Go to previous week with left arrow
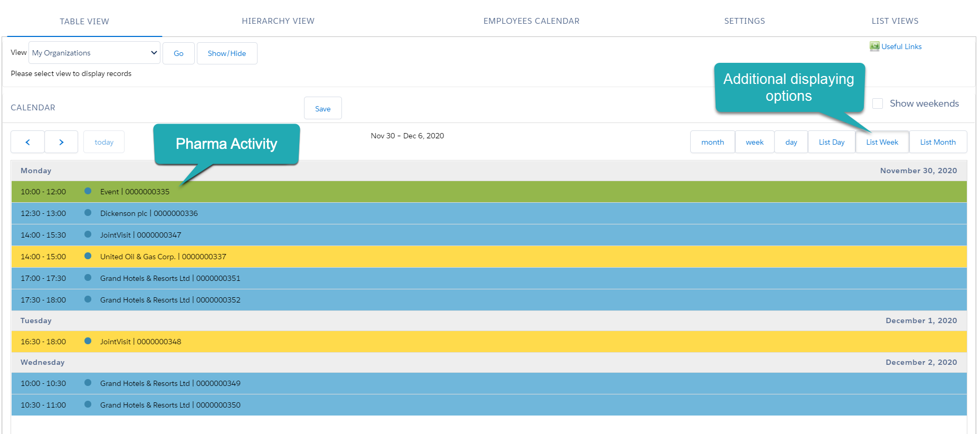Image resolution: width=980 pixels, height=434 pixels. (27, 142)
